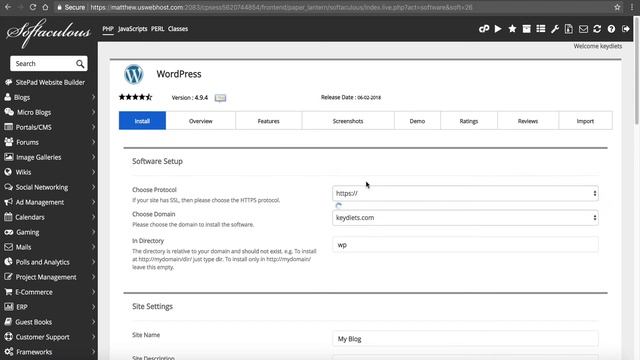Click the search magnifier icon
The height and width of the screenshot is (360, 640).
click(80, 64)
